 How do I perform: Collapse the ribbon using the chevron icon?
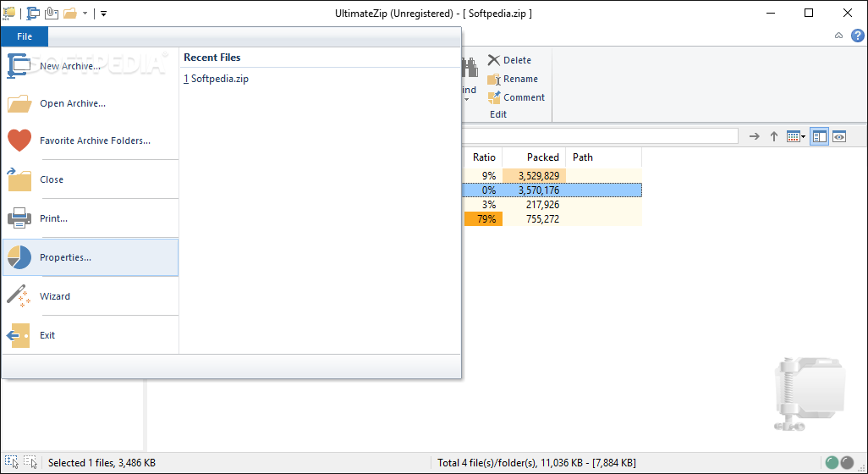[838, 36]
